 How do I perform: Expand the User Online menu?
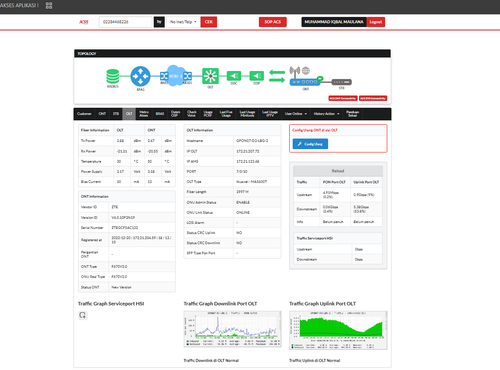coord(296,114)
